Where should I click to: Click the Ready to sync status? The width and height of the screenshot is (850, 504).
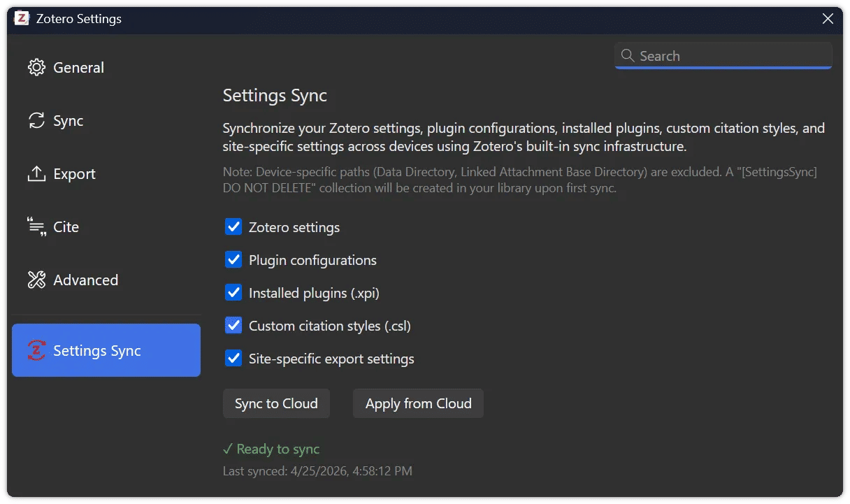[271, 449]
